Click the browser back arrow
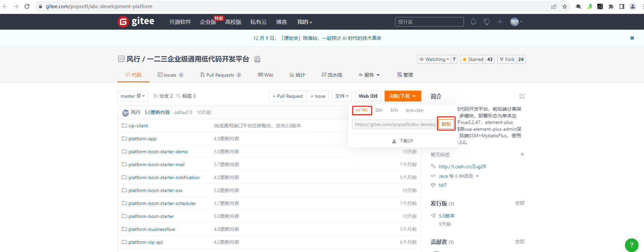The image size is (644, 252). 5,6
